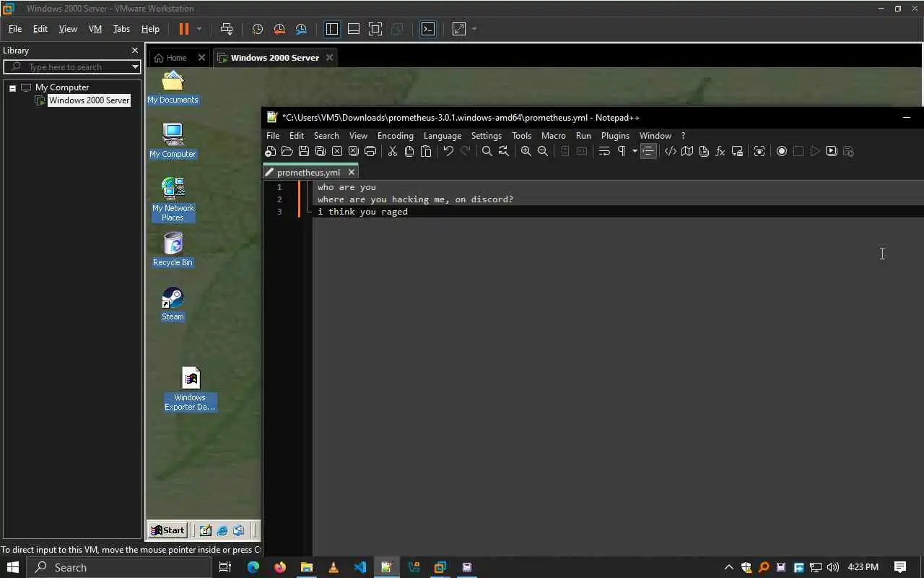The image size is (924, 578).
Task: Select the Recycle Bin desktop icon
Action: (173, 249)
